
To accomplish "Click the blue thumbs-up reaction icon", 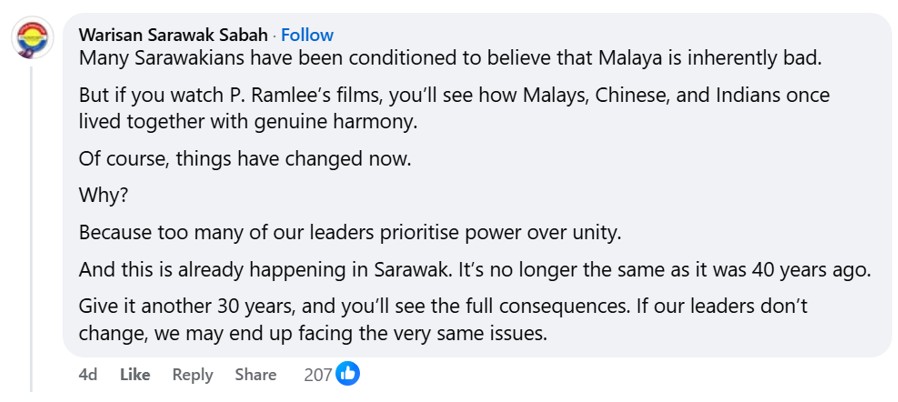I will (348, 374).
